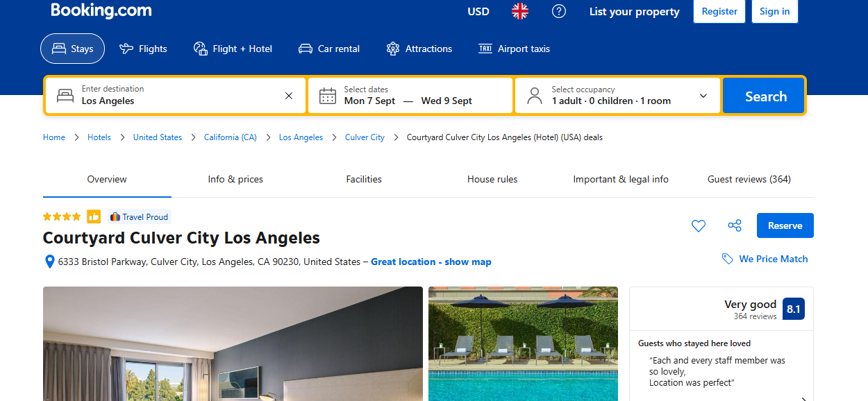
Task: Click Culver City breadcrumb link
Action: point(365,137)
